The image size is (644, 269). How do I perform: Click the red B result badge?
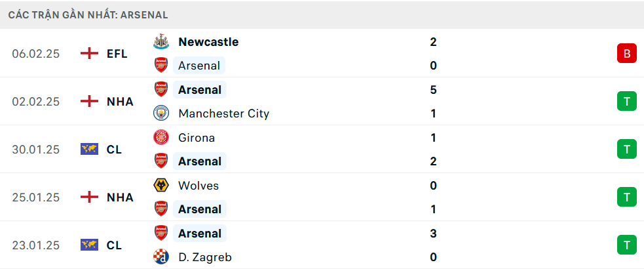tap(626, 54)
